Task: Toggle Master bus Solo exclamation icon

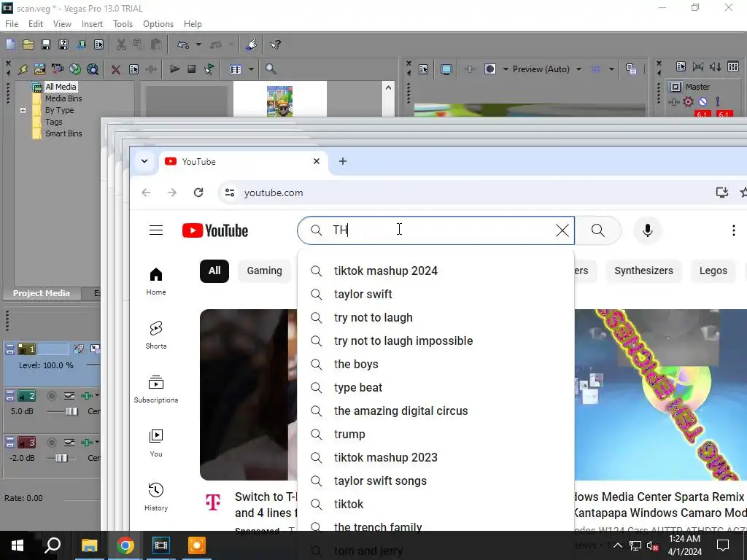Action: (718, 101)
